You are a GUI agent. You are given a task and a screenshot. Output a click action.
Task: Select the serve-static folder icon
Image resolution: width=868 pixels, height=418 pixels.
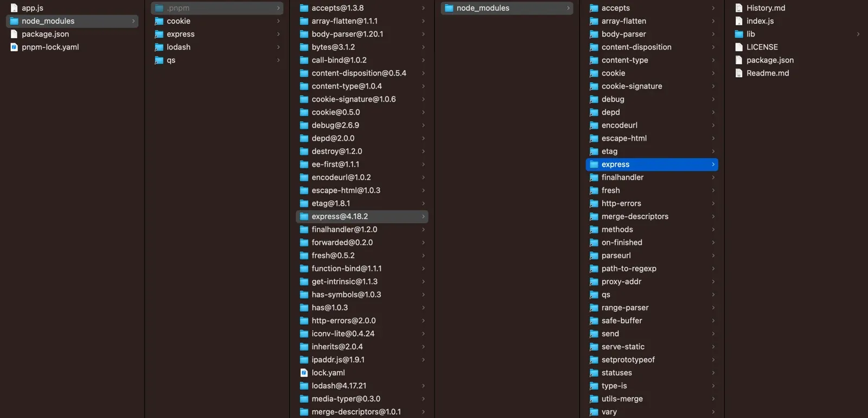594,347
